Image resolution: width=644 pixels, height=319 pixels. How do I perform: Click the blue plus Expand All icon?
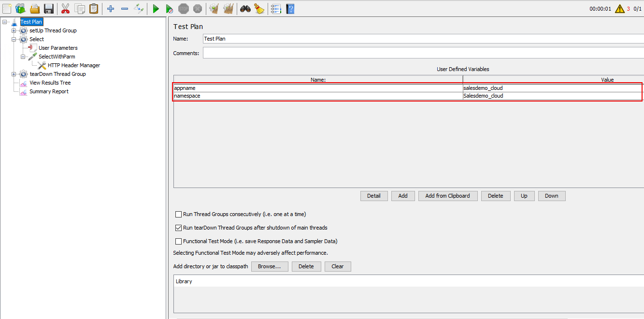point(111,9)
